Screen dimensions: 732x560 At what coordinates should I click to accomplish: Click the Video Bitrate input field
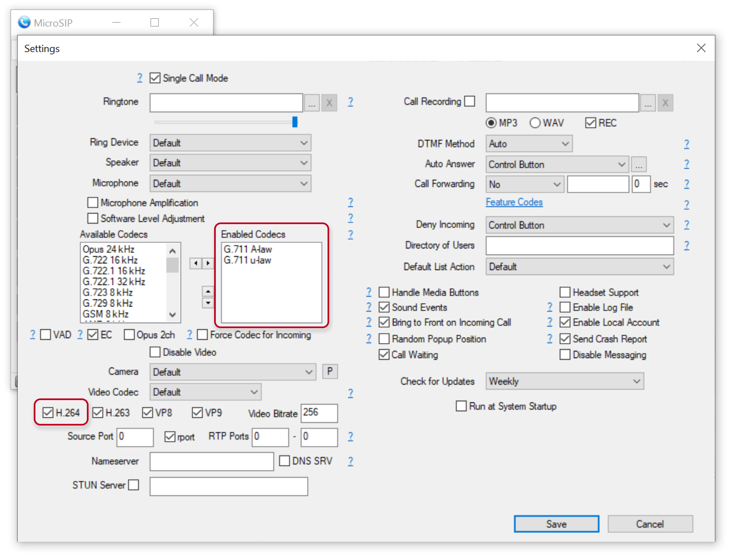click(x=319, y=413)
